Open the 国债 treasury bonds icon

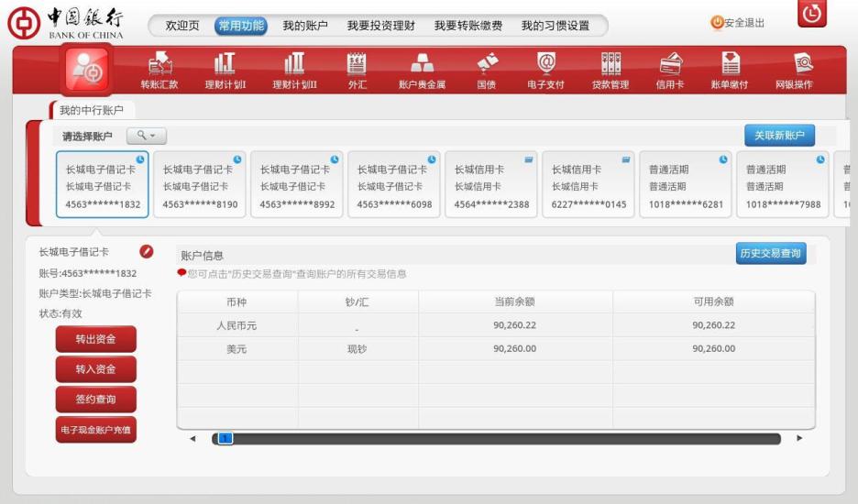(x=487, y=64)
